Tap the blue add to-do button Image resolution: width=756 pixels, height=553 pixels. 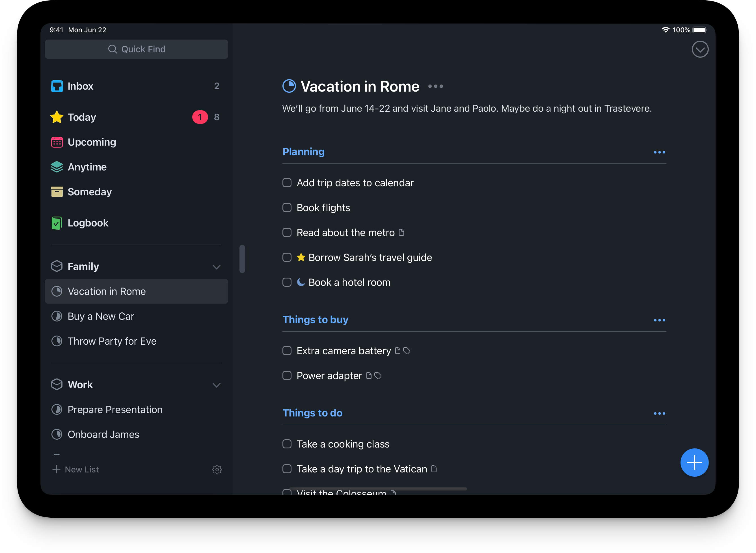coord(694,462)
